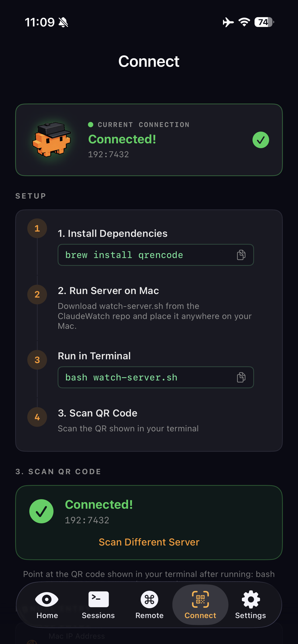298x644 pixels.
Task: Tap Scan Different Server
Action: (149, 542)
